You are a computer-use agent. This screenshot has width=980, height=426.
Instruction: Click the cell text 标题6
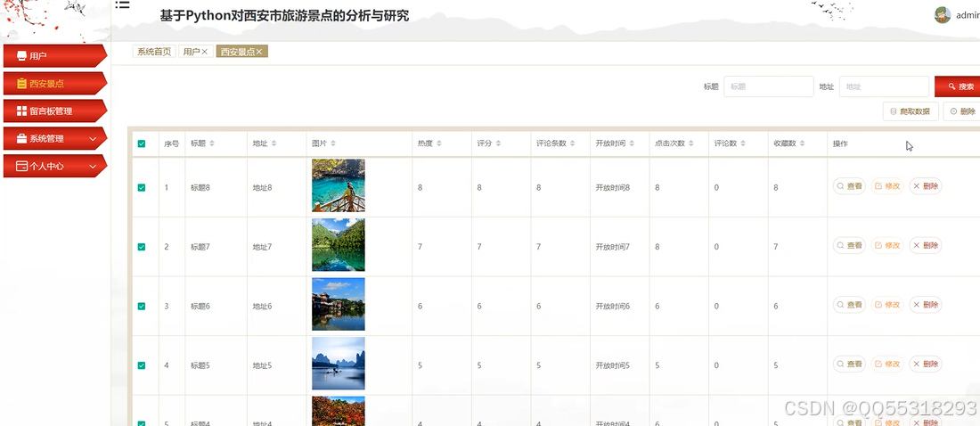(x=200, y=307)
